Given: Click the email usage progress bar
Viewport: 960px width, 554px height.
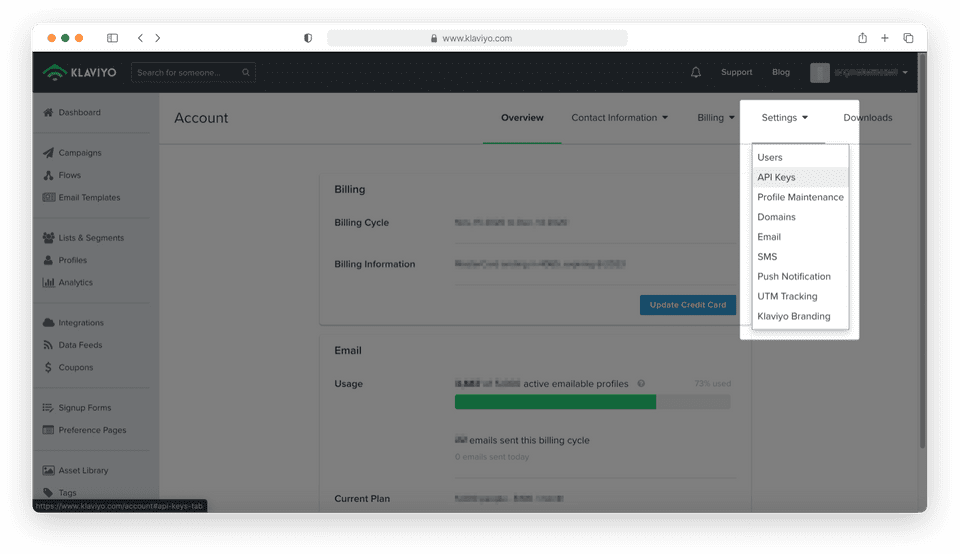Looking at the screenshot, I should click(593, 402).
